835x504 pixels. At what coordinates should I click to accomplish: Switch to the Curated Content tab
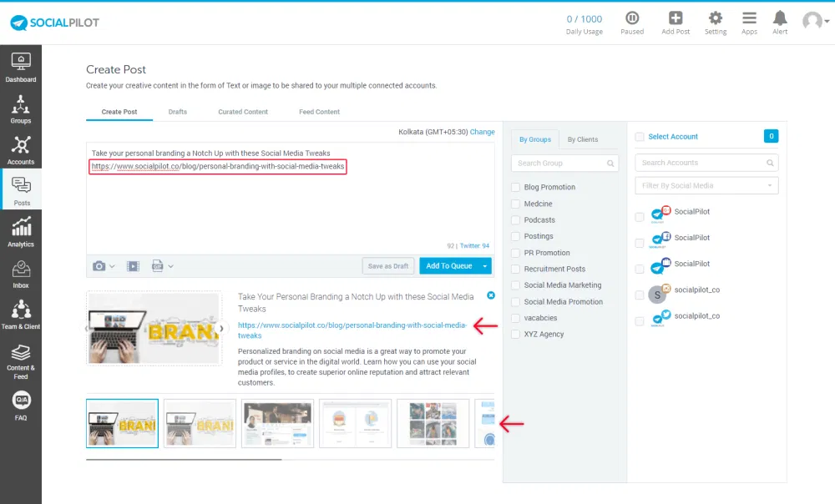(243, 112)
